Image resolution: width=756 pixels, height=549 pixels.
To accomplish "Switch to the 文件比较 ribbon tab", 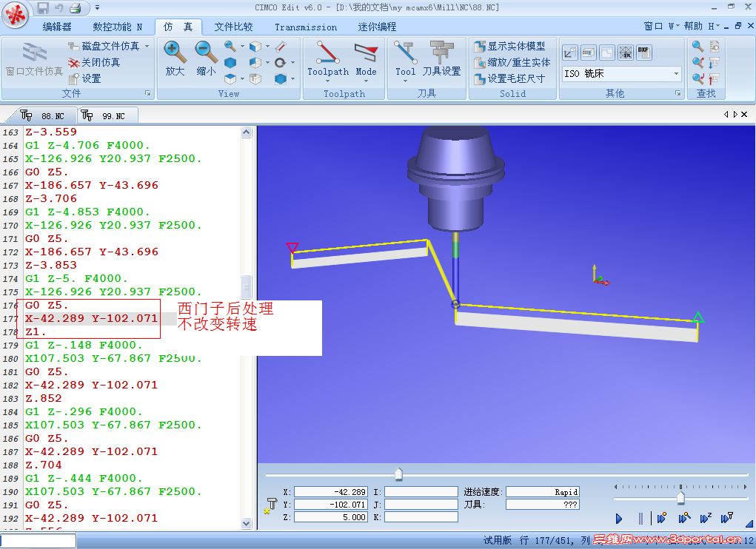I will [x=233, y=27].
